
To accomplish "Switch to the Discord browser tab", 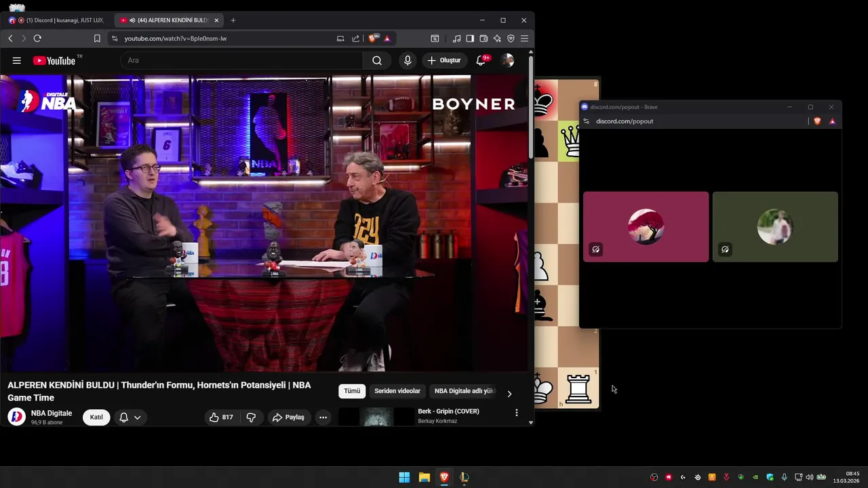I will pyautogui.click(x=58, y=20).
